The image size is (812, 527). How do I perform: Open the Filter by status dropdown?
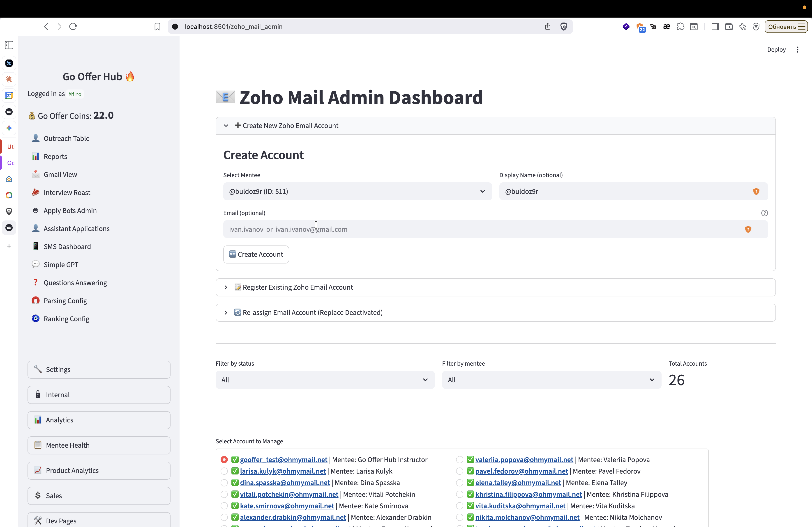coord(325,380)
